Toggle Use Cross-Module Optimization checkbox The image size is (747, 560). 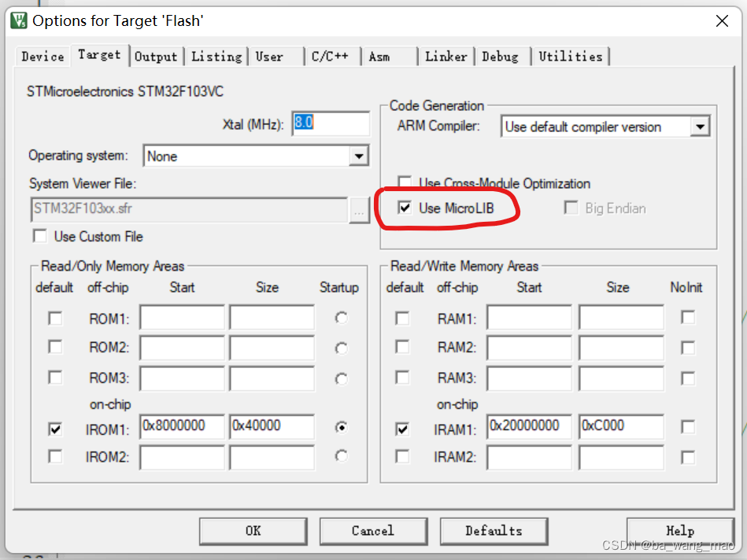pyautogui.click(x=405, y=182)
